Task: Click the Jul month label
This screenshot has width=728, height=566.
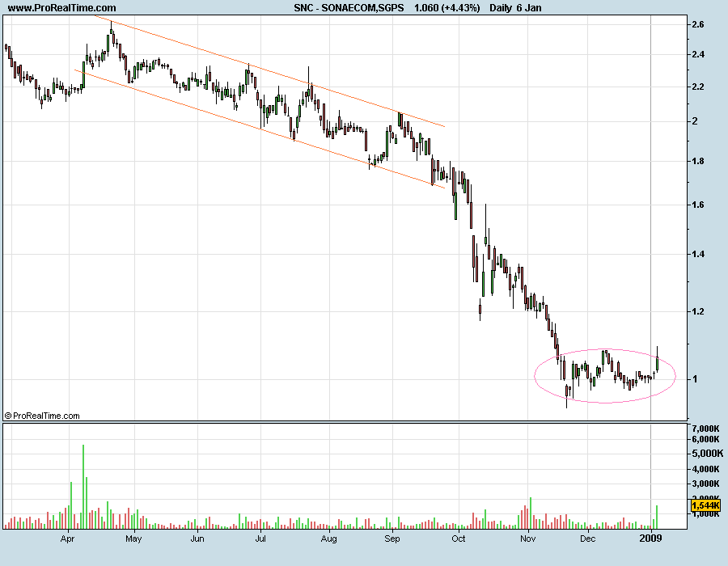Action: pyautogui.click(x=260, y=539)
